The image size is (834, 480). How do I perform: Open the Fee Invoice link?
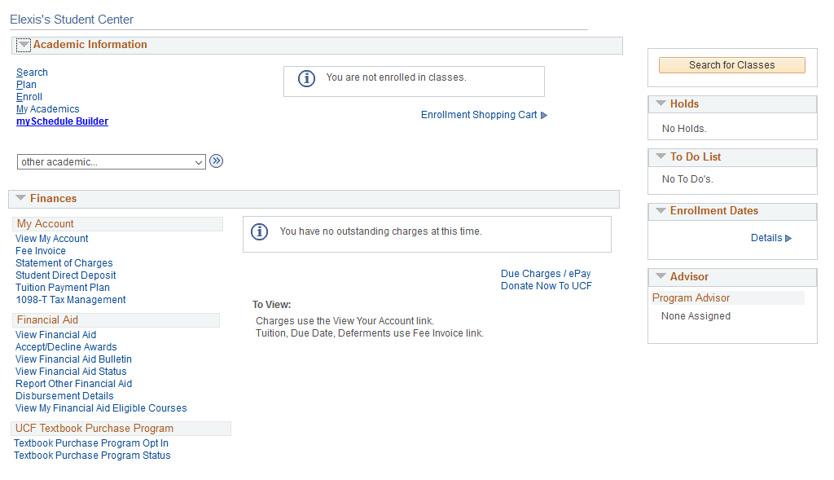[40, 251]
